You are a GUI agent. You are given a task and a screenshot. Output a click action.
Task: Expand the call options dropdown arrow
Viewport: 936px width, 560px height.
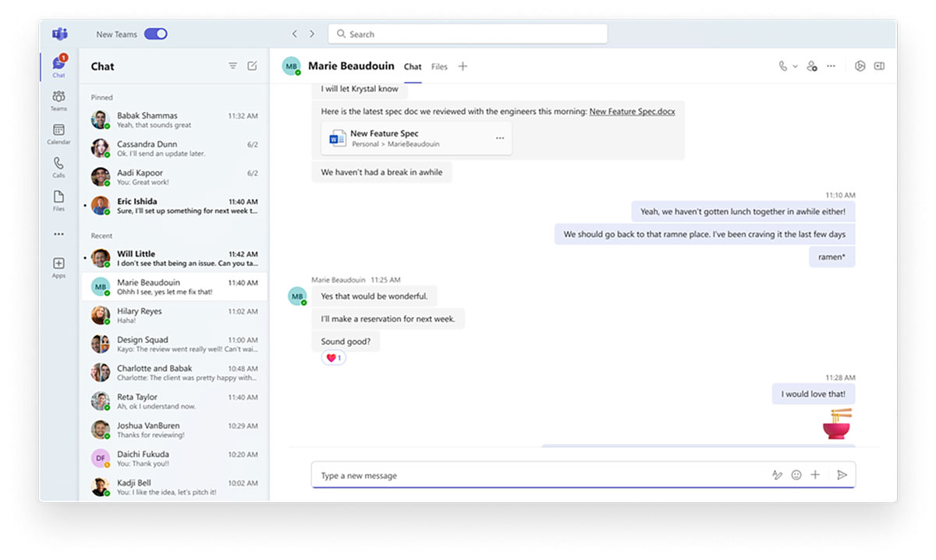795,66
